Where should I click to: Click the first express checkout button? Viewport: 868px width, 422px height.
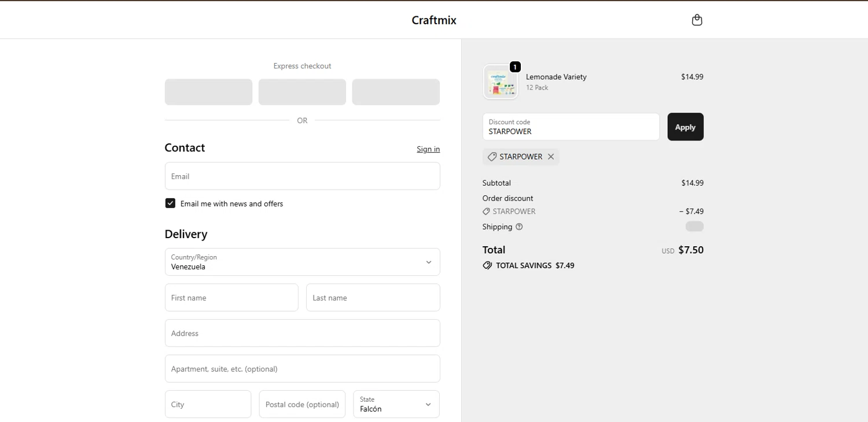[x=208, y=92]
